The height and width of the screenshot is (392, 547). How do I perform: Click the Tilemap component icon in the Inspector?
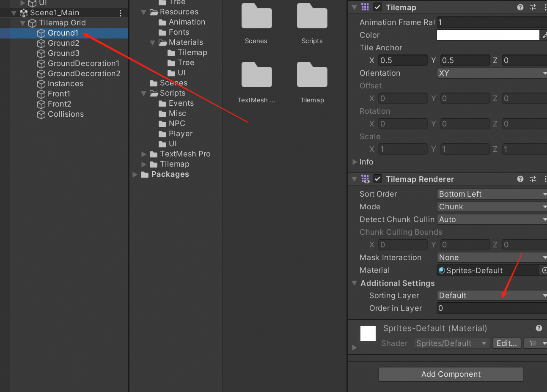365,7
